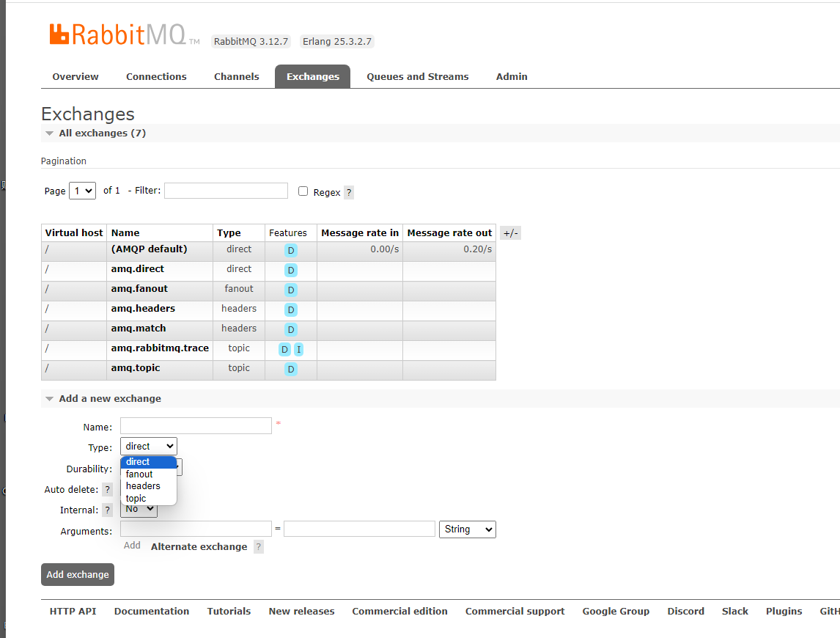Open the amq.topic exchange
840x638 pixels.
point(136,368)
